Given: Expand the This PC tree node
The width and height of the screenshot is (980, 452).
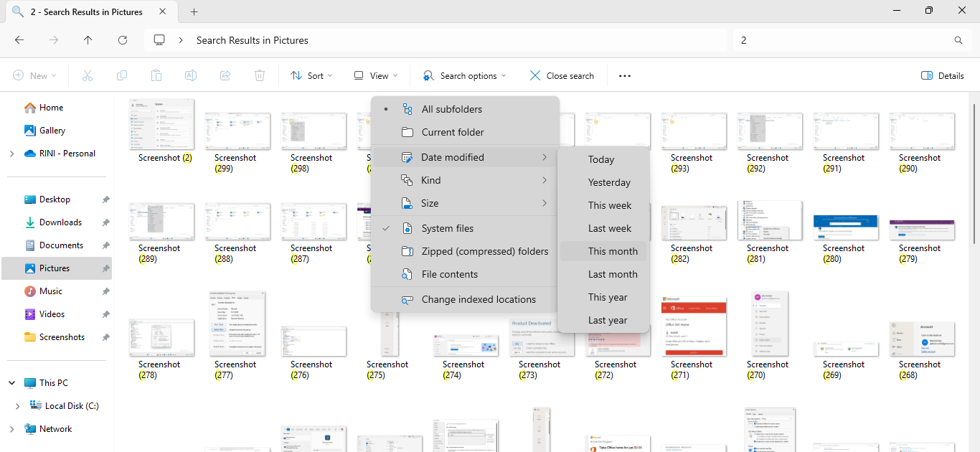Looking at the screenshot, I should click(12, 383).
